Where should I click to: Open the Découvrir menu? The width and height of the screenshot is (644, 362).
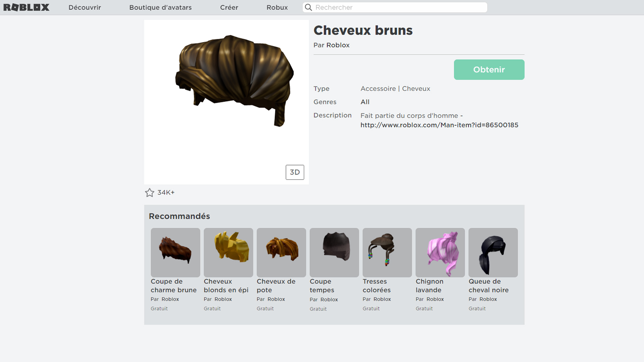click(x=85, y=7)
